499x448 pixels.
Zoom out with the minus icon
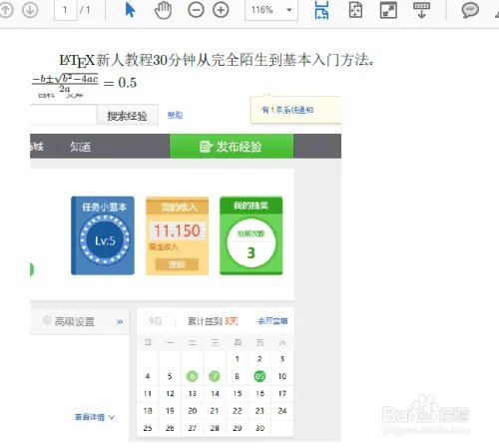tap(196, 10)
